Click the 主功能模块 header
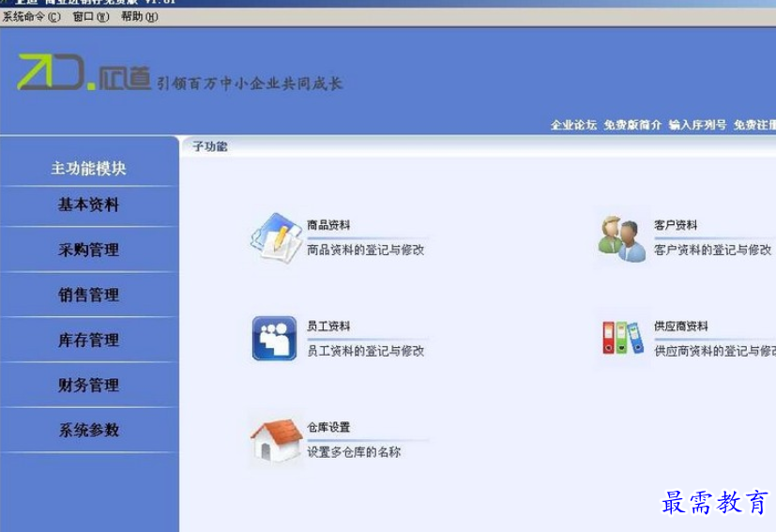The height and width of the screenshot is (532, 776). click(88, 169)
